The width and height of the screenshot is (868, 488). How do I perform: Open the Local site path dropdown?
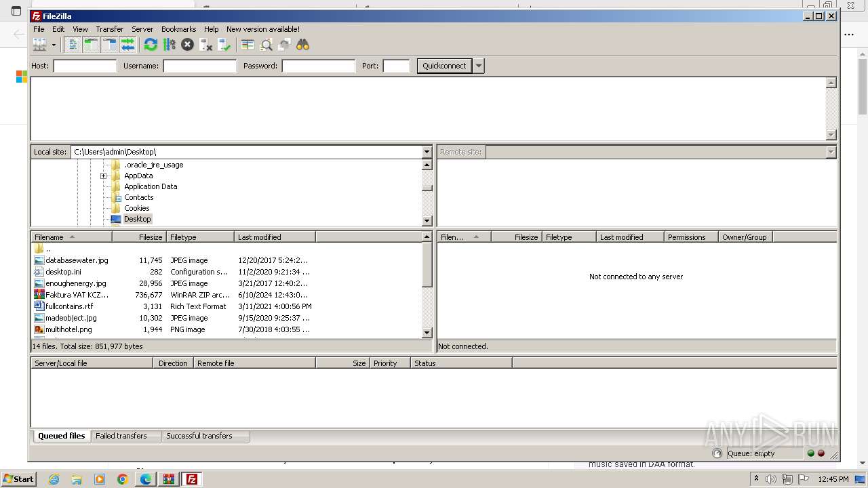pyautogui.click(x=427, y=152)
